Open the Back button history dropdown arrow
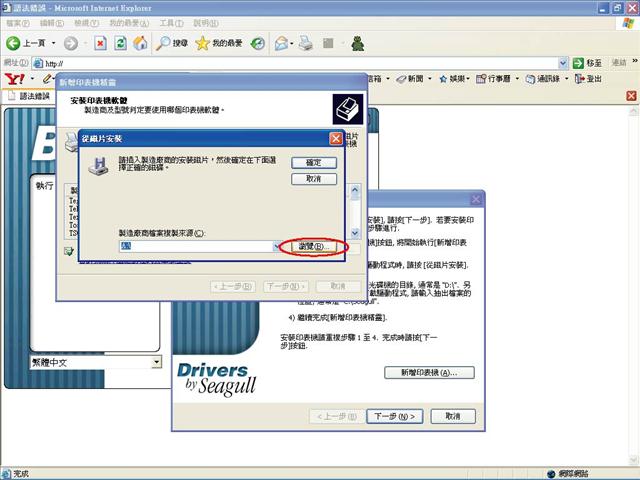Screen dimensions: 640x480 (x=53, y=43)
